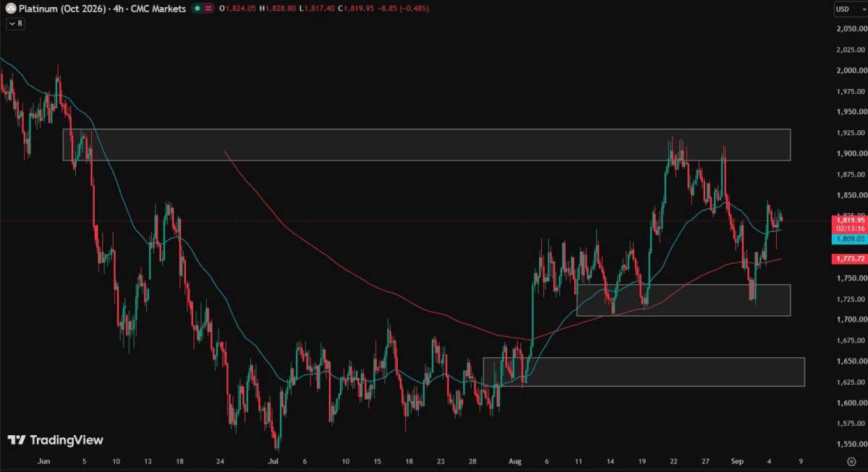Open chart settings gear icon
The image size is (868, 472).
(851, 460)
